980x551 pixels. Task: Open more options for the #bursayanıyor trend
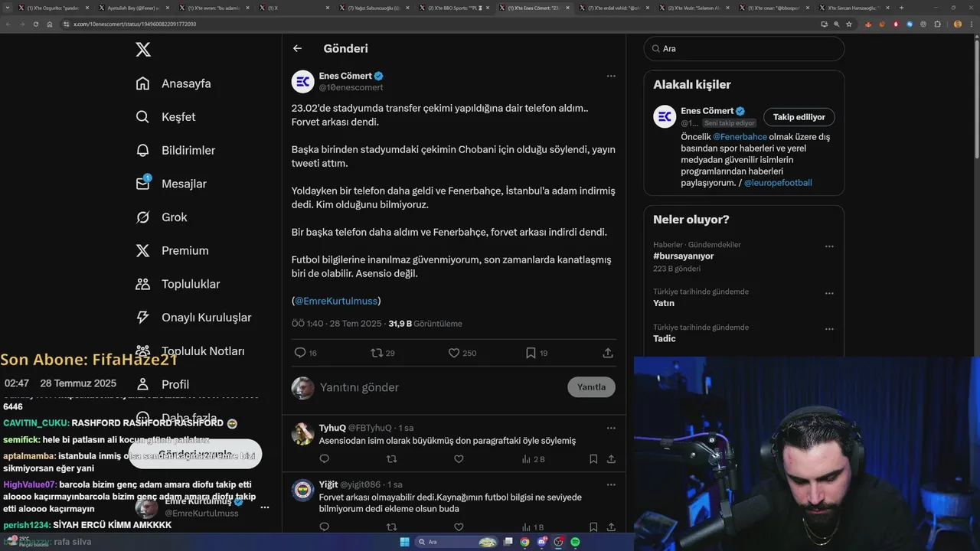(829, 246)
